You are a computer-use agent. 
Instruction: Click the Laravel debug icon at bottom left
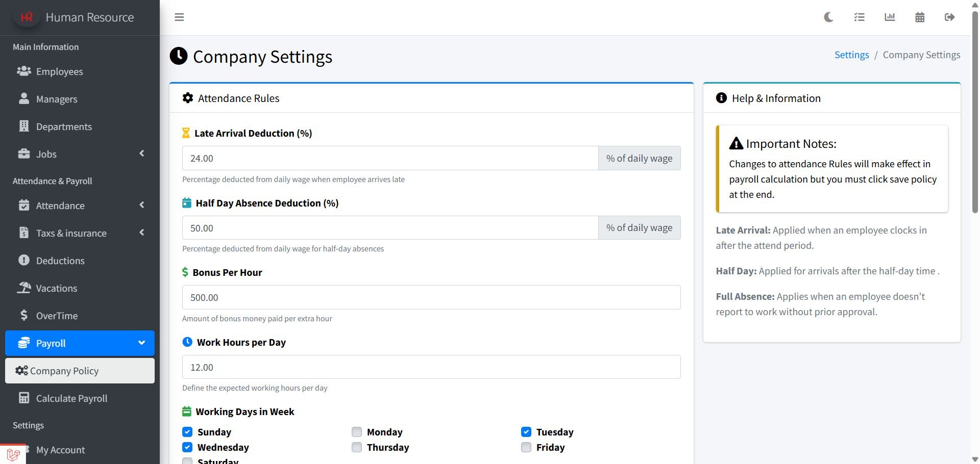[13, 454]
